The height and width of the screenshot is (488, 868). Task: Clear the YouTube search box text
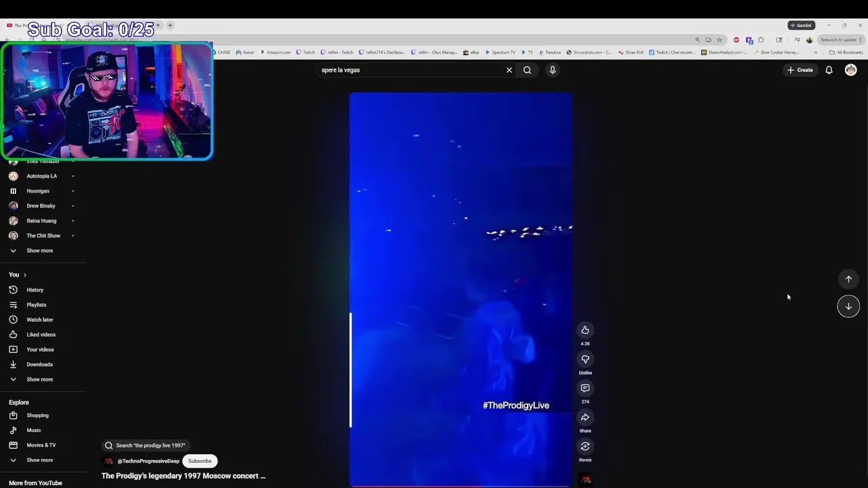[x=509, y=70]
